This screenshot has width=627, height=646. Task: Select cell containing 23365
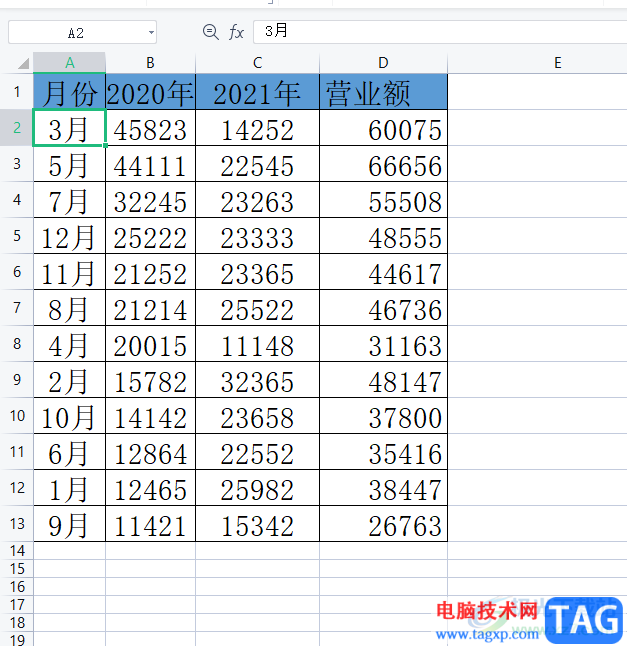257,272
